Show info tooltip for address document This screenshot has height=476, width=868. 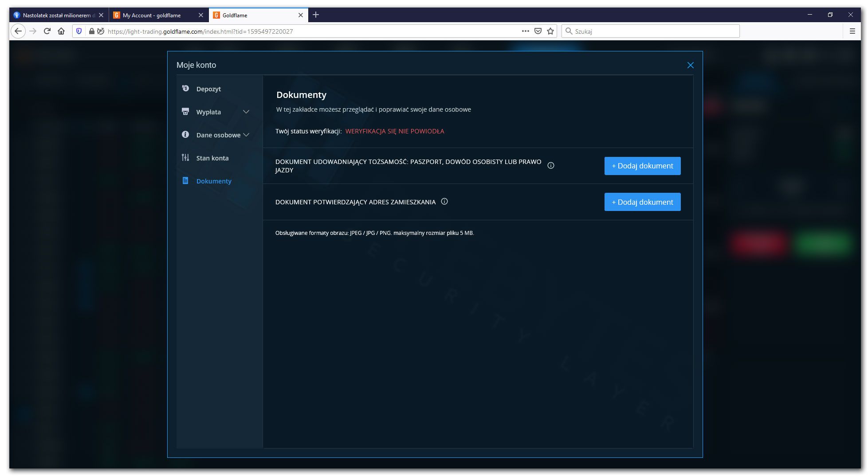click(x=444, y=202)
